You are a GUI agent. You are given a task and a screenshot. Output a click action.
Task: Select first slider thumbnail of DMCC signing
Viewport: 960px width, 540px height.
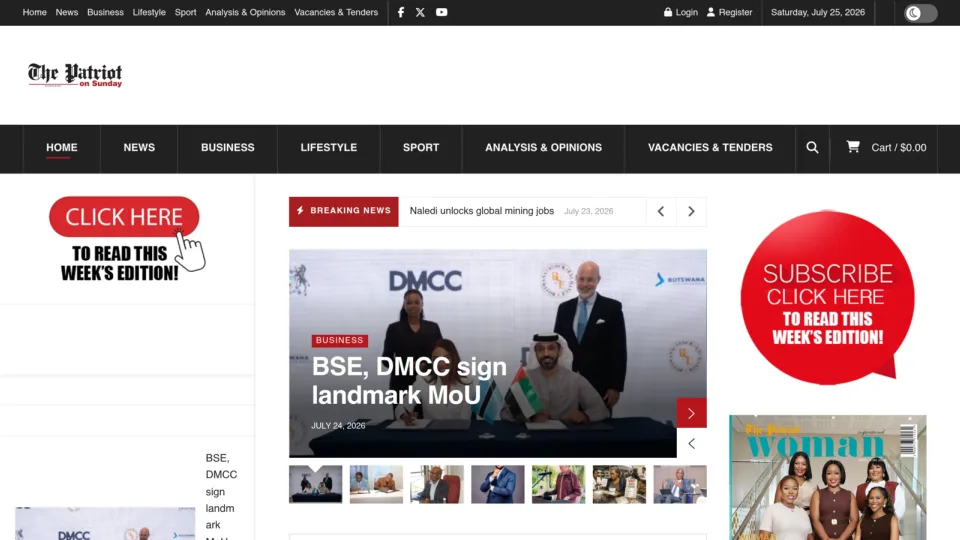[x=315, y=484]
